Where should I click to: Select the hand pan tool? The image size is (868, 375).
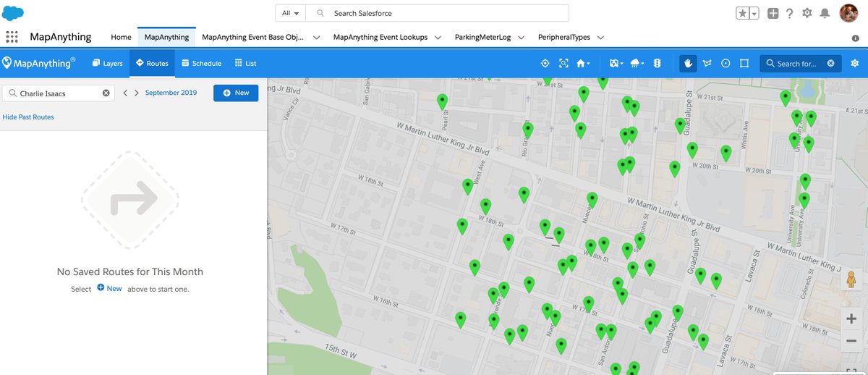(x=689, y=63)
